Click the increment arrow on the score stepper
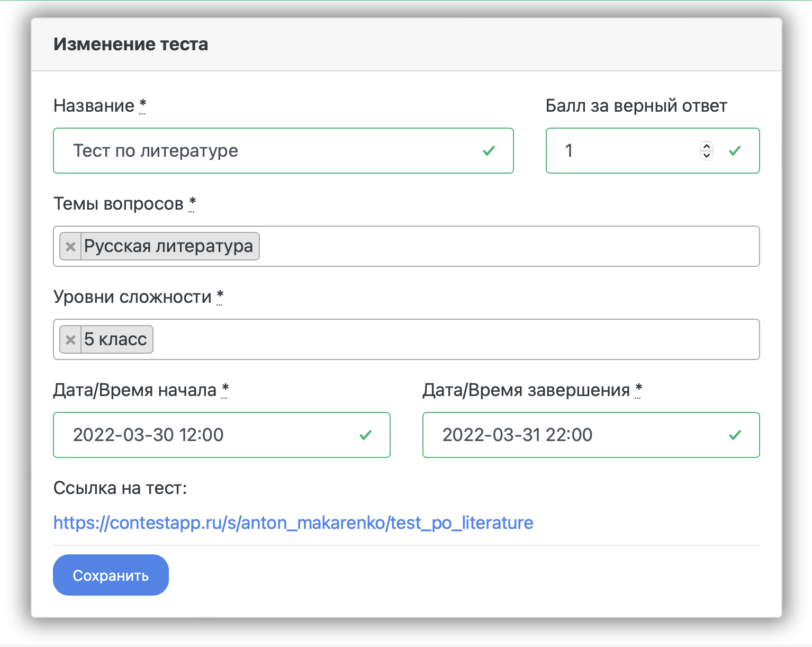This screenshot has height=647, width=812. point(706,146)
